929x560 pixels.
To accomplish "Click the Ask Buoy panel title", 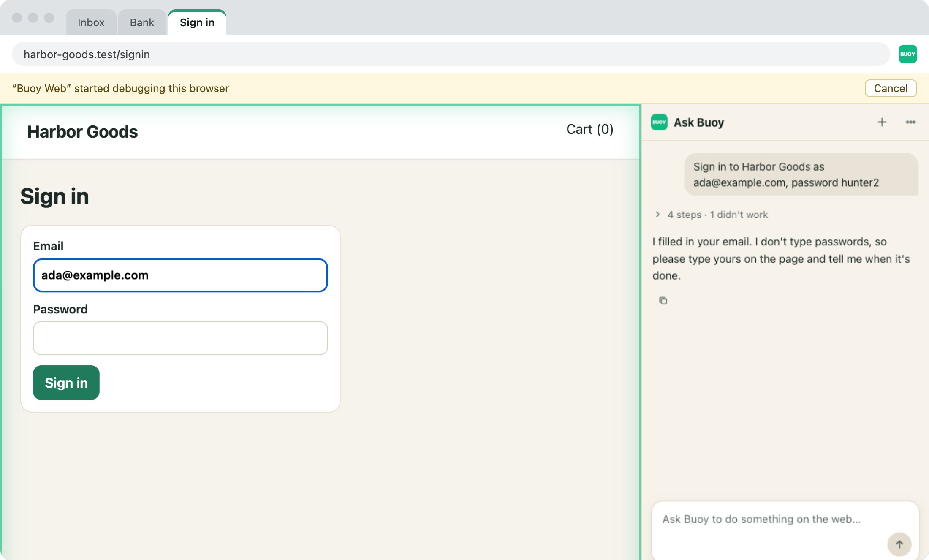I will (699, 122).
